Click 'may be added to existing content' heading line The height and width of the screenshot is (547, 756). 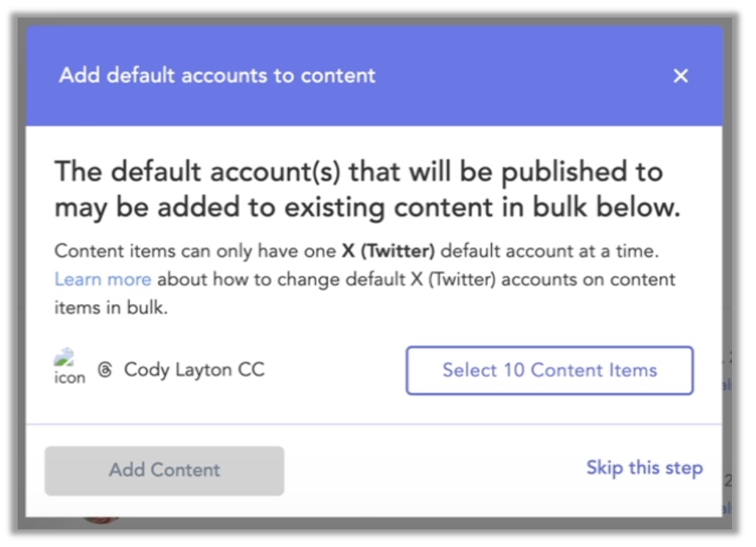tap(368, 208)
